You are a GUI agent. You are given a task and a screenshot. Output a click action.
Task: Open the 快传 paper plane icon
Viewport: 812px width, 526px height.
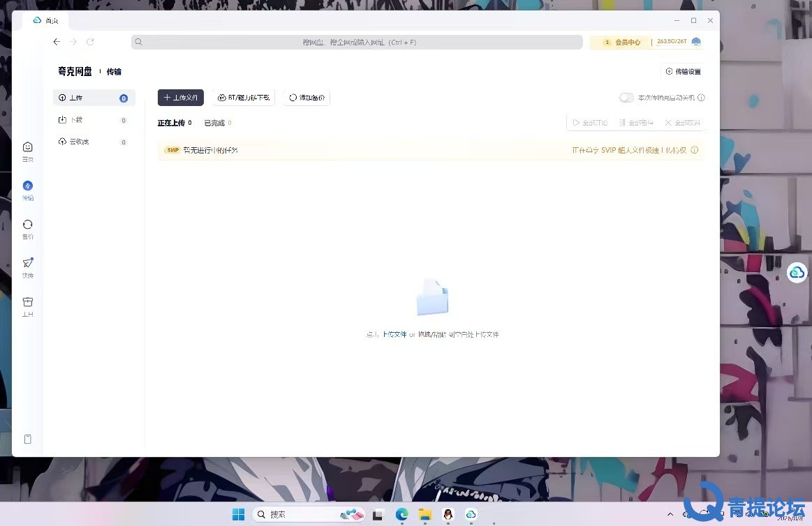coord(28,263)
